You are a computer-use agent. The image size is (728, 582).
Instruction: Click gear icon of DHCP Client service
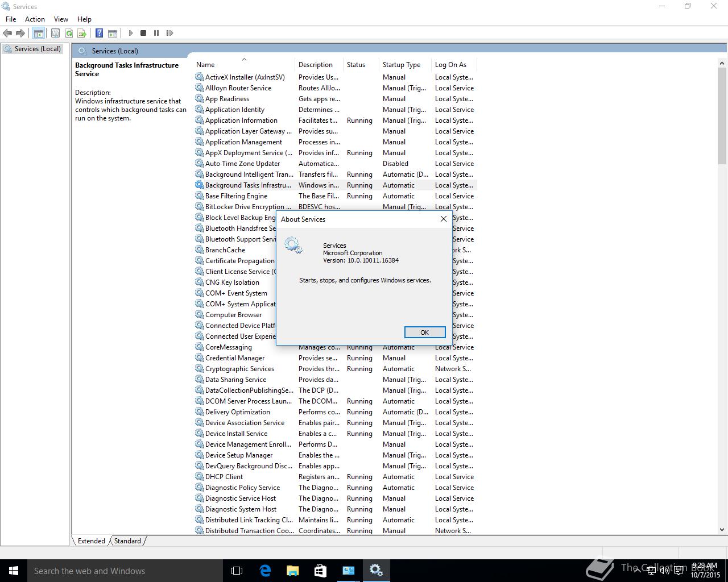(x=199, y=476)
